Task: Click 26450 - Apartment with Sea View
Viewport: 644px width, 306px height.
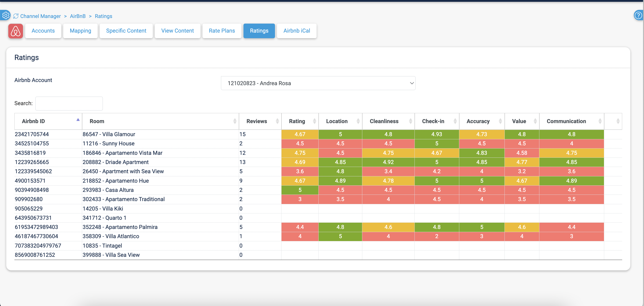Action: pyautogui.click(x=123, y=171)
